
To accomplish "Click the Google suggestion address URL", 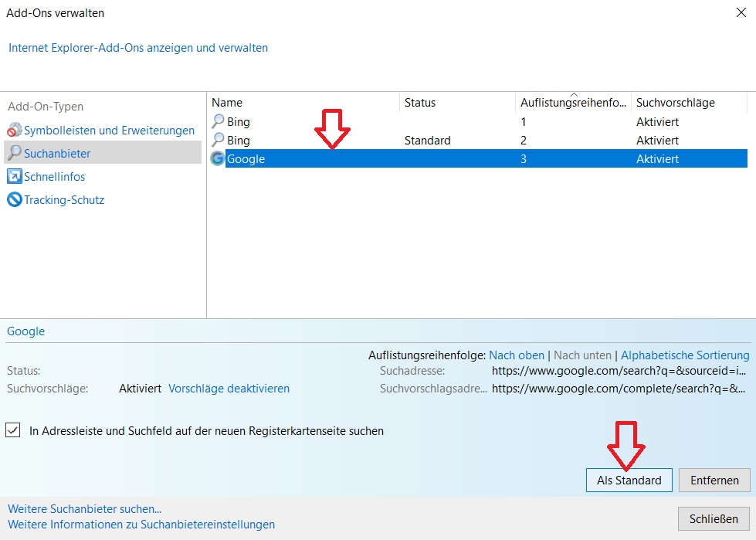I will point(619,389).
